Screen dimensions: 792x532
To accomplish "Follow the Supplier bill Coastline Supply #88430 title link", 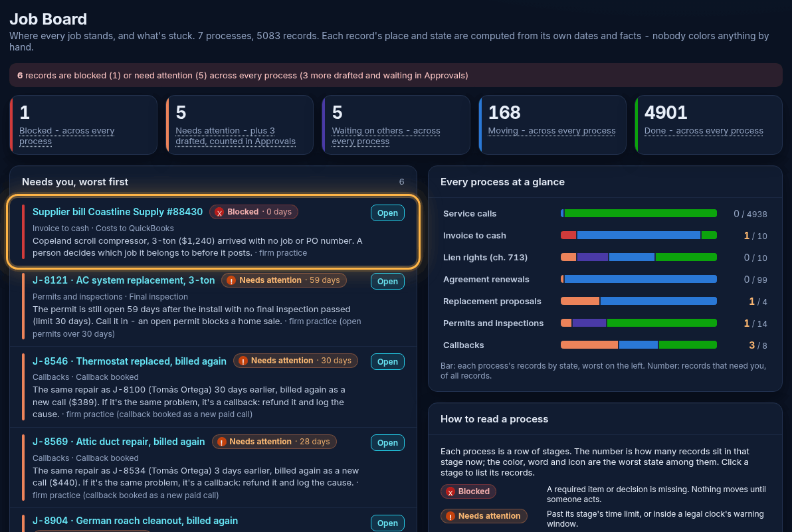I will pos(118,212).
